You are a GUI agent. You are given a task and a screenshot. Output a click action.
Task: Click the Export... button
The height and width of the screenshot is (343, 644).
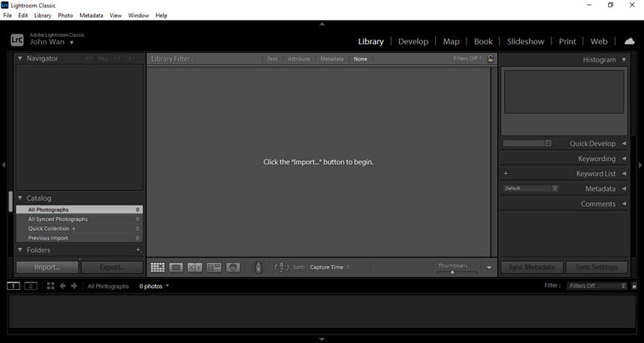[112, 267]
